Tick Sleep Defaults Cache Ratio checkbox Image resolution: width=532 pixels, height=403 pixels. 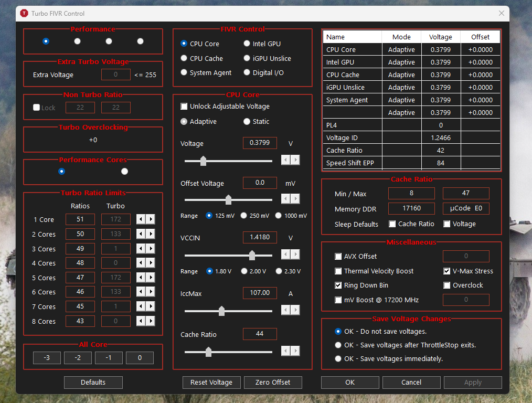coord(392,224)
